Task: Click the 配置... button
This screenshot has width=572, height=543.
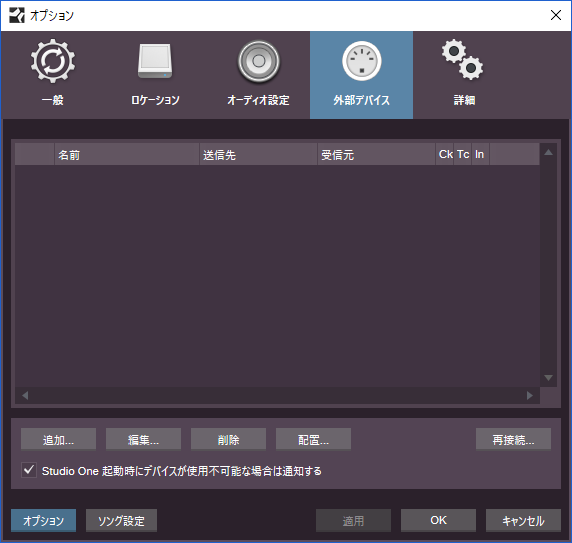Action: pyautogui.click(x=313, y=439)
